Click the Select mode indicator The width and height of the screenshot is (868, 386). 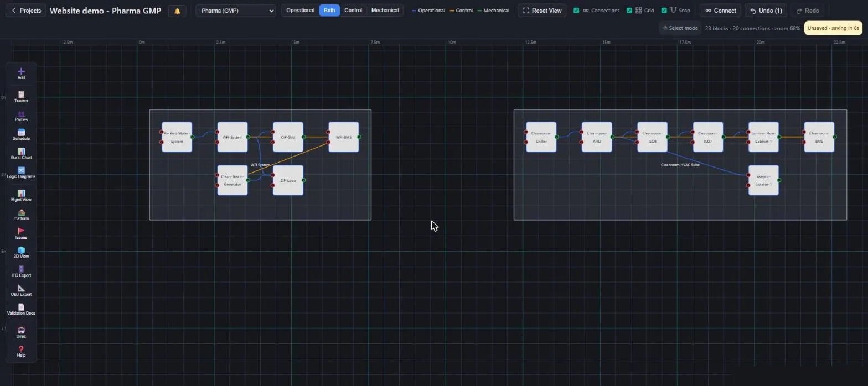pyautogui.click(x=680, y=28)
